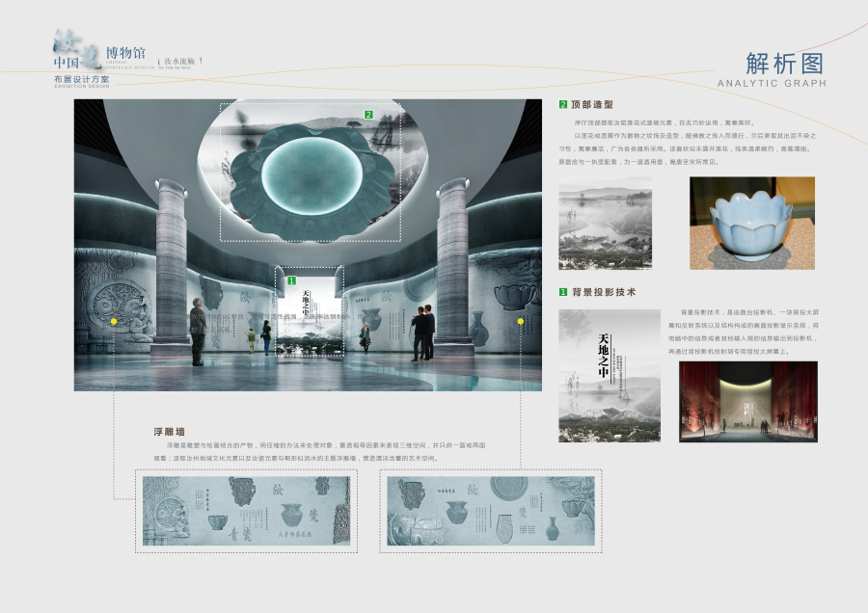Open the 天地之中 poster thumbnail
This screenshot has height=613, width=868.
(609, 375)
